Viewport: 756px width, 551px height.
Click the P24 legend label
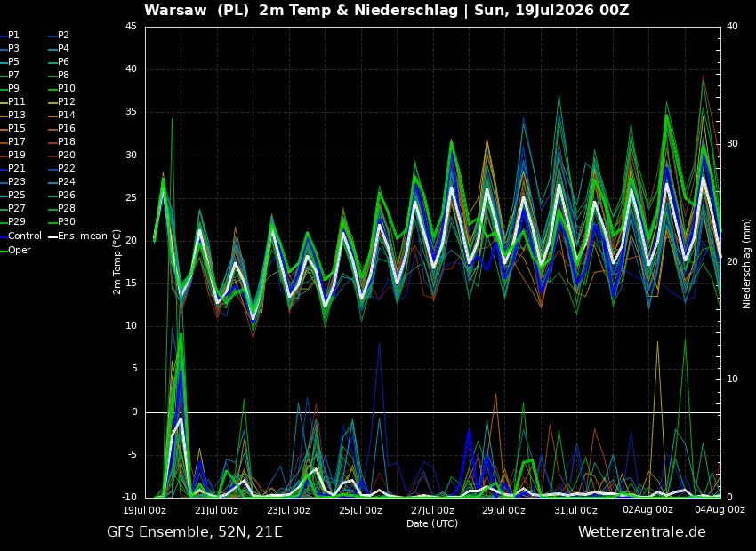point(62,181)
